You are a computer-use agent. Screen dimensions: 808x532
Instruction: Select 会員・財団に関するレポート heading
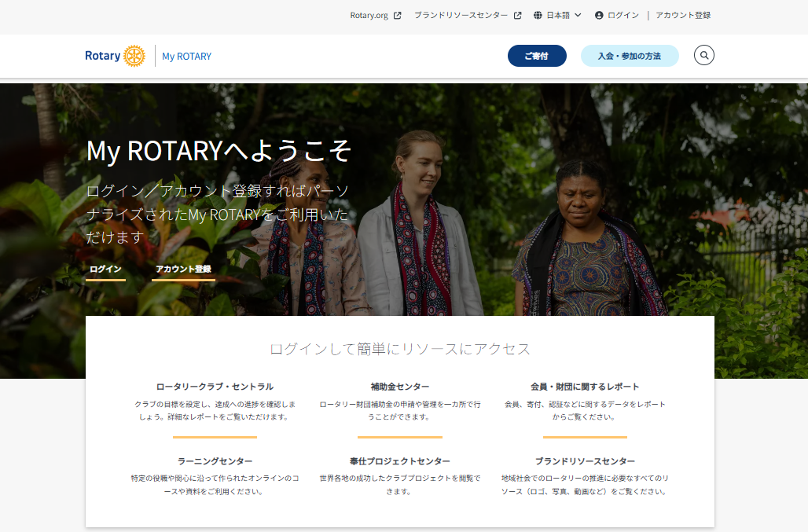tap(585, 387)
